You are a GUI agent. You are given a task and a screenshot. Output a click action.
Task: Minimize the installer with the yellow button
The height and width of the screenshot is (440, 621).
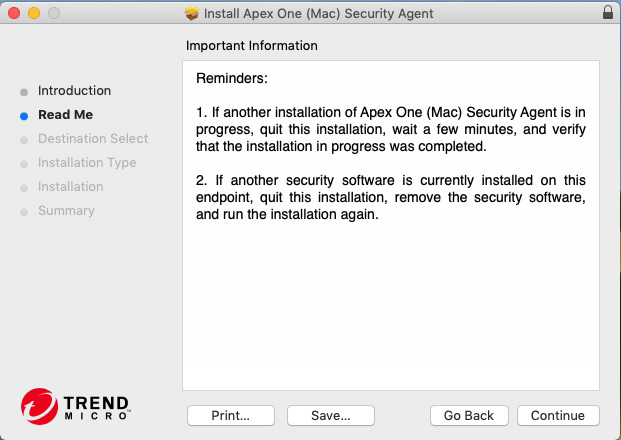pos(34,14)
